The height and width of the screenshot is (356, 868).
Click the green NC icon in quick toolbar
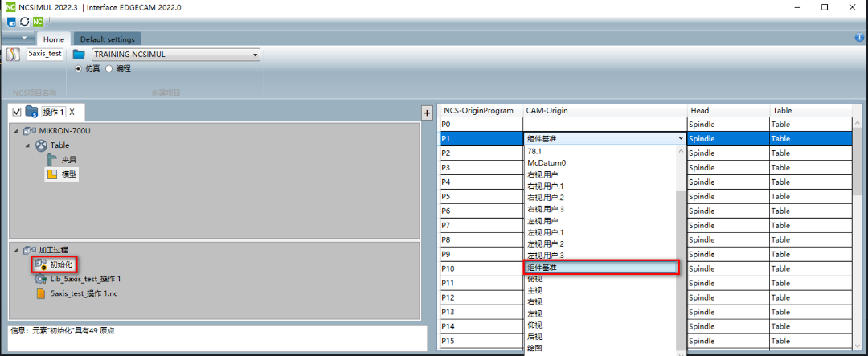pyautogui.click(x=38, y=22)
